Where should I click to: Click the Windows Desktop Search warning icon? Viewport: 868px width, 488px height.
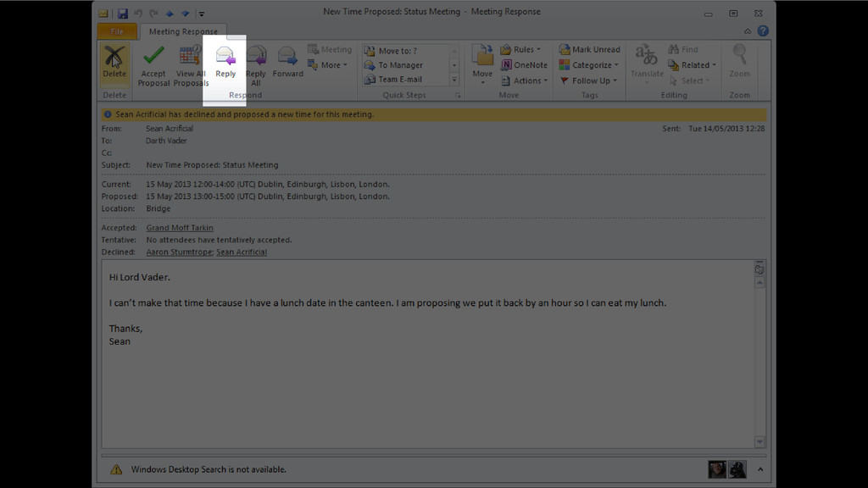(x=115, y=469)
